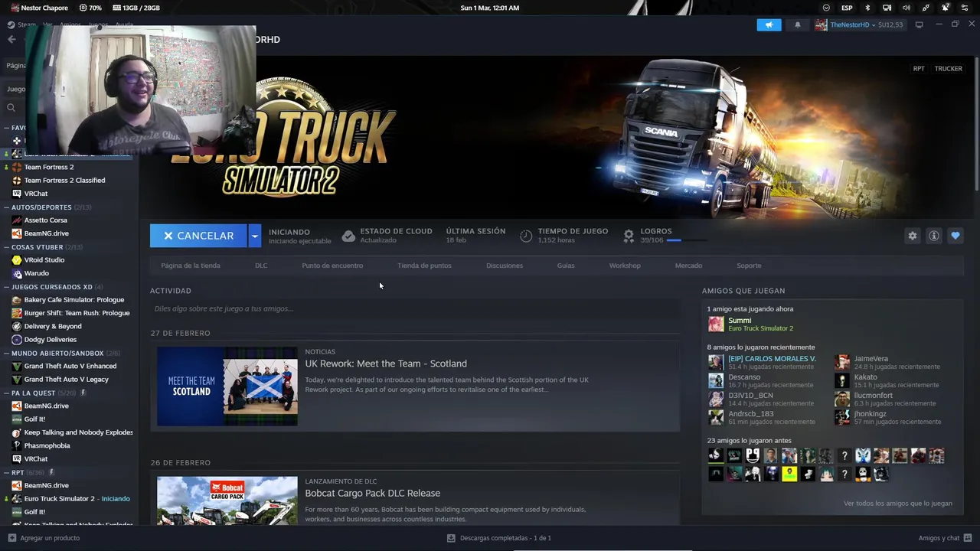Open Descargas completadas download status
This screenshot has height=551, width=980.
coord(499,538)
